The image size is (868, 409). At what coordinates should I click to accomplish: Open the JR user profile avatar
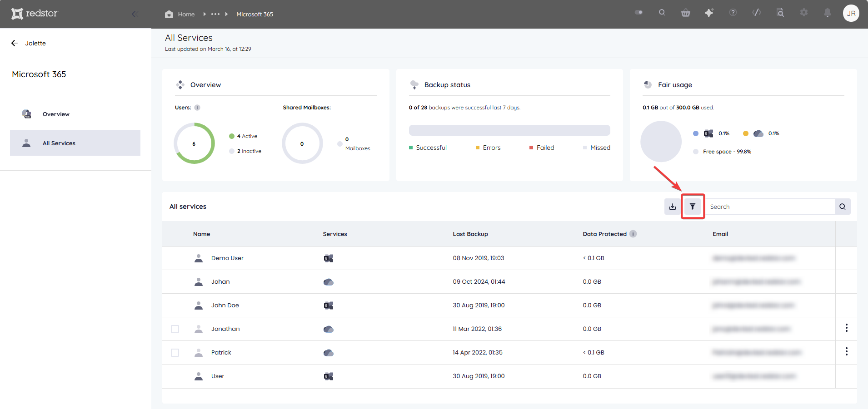click(851, 13)
